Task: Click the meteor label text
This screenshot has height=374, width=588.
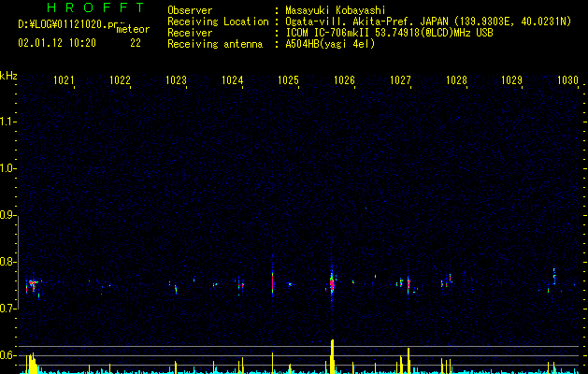Action: (x=133, y=29)
